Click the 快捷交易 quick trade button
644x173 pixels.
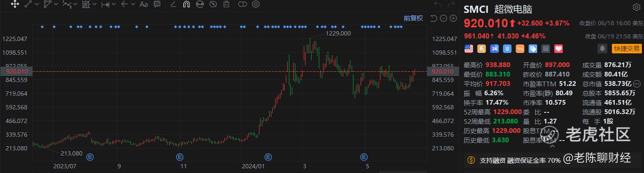(626, 49)
